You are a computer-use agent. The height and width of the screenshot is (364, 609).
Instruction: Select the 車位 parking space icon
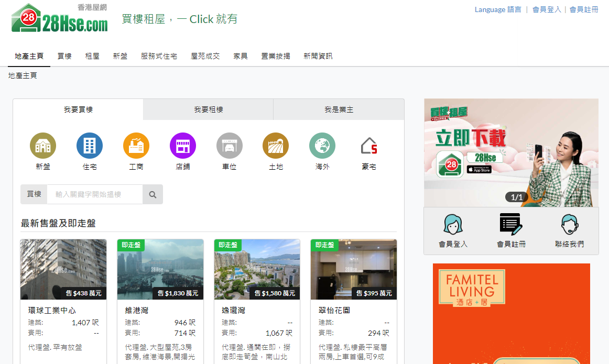click(x=230, y=146)
